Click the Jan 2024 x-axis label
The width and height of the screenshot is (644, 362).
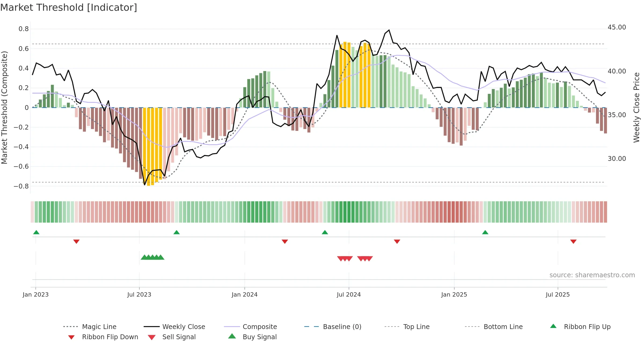[245, 295]
